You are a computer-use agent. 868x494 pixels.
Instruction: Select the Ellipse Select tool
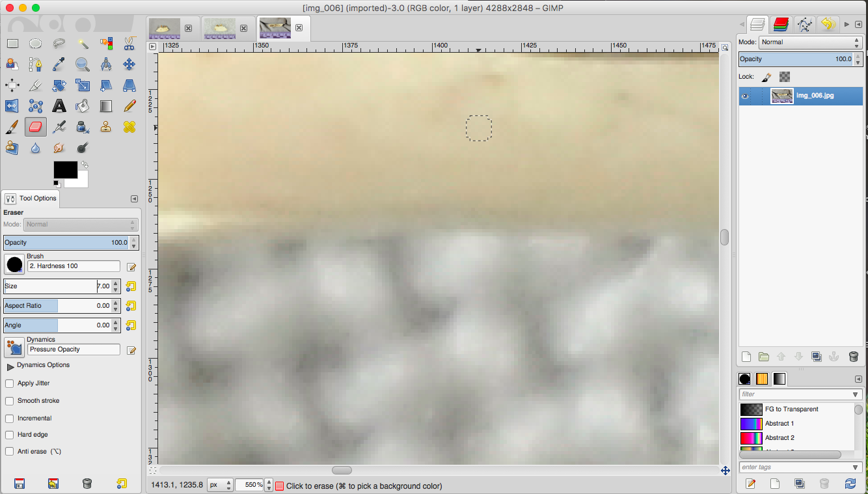tap(36, 44)
